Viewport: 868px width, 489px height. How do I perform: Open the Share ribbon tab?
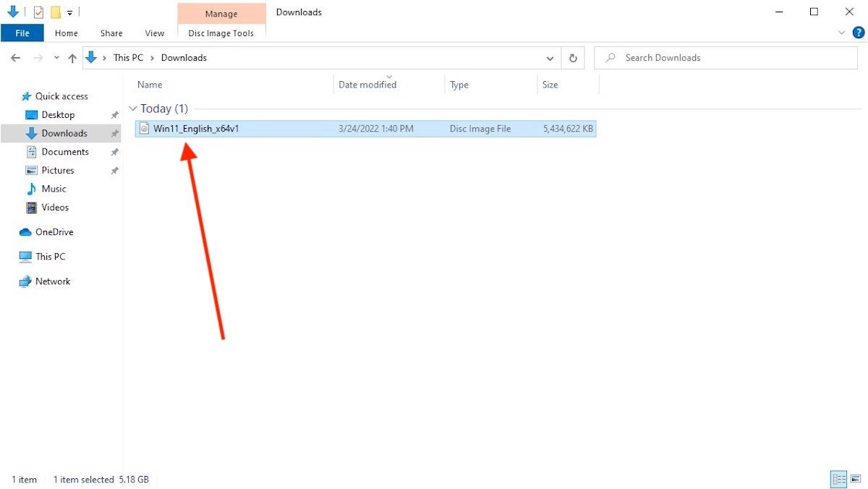pos(111,33)
